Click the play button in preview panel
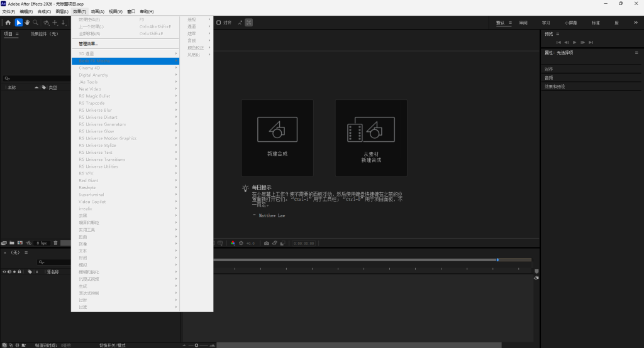Viewport: 644px width, 348px height. 575,42
